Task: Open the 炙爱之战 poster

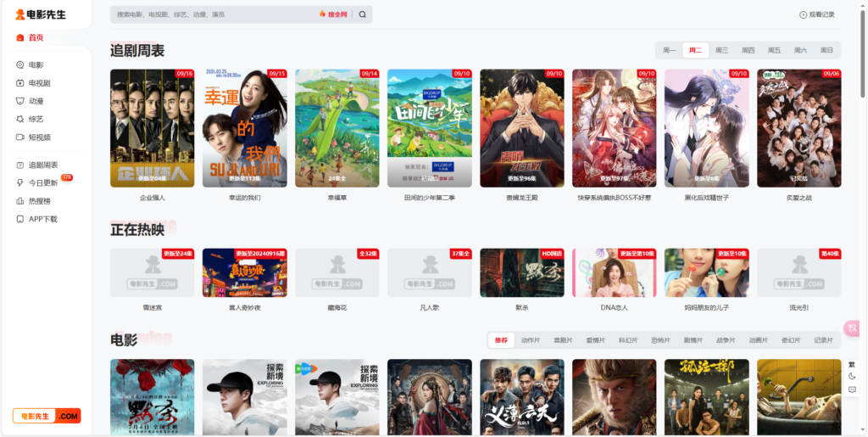Action: pyautogui.click(x=798, y=128)
